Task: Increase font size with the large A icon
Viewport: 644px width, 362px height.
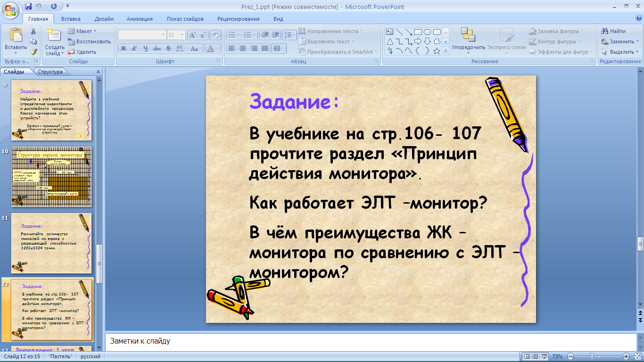Action: point(192,35)
